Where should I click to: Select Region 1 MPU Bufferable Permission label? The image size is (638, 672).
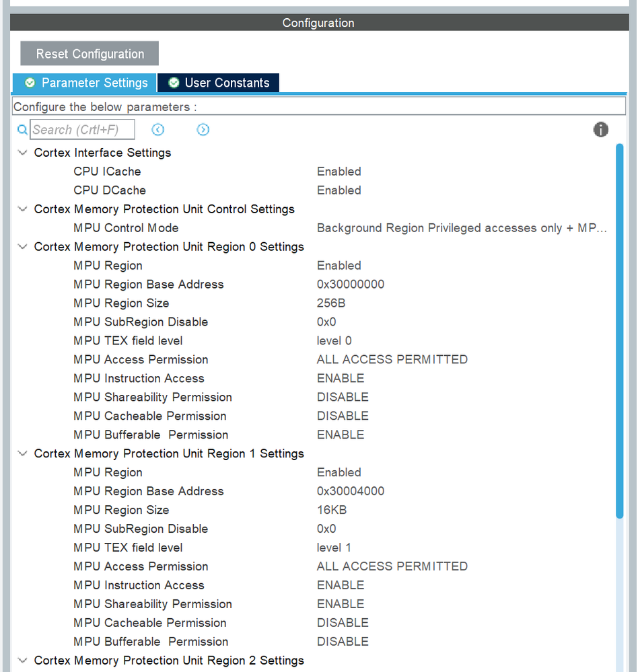[151, 642]
